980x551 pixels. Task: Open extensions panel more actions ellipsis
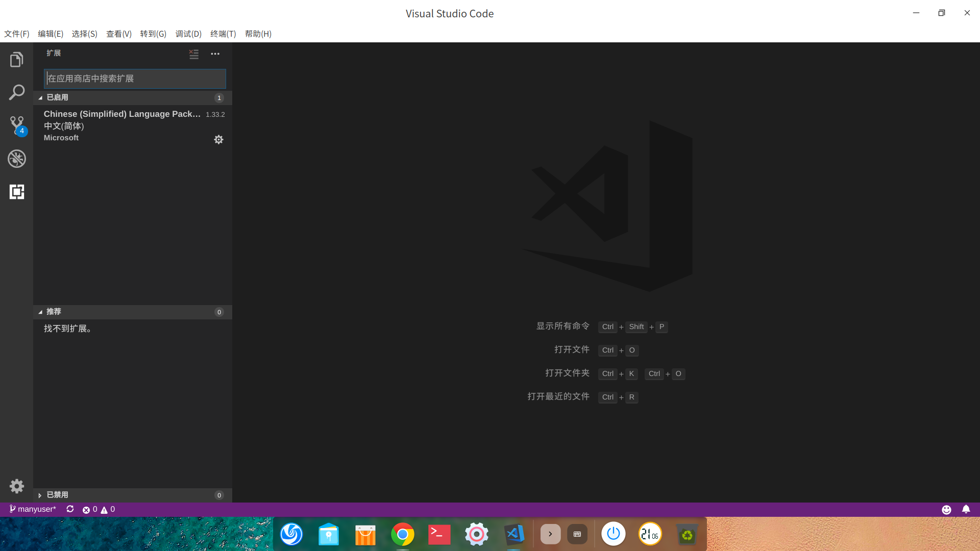point(215,54)
